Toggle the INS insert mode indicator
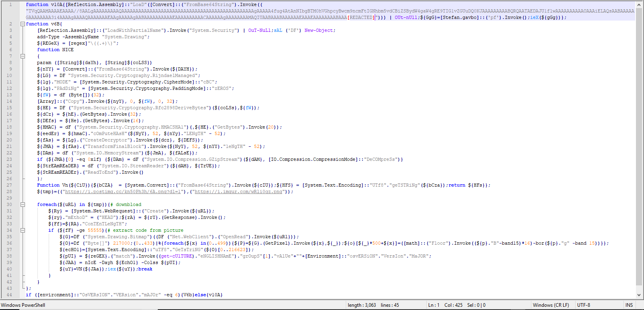The width and height of the screenshot is (644, 310). [x=629, y=305]
